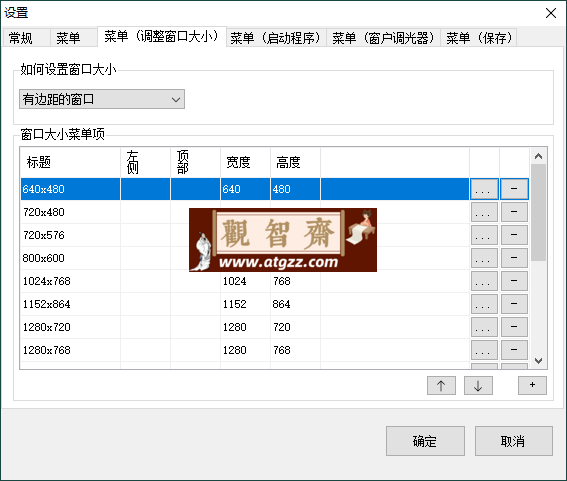The image size is (567, 481).
Task: Open the 有边距的窗口 dropdown
Action: pos(102,99)
